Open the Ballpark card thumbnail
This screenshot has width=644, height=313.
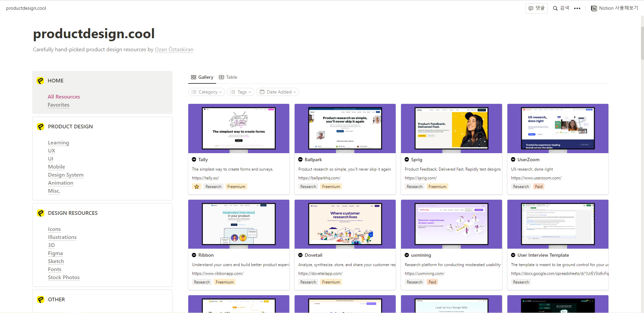(x=345, y=128)
